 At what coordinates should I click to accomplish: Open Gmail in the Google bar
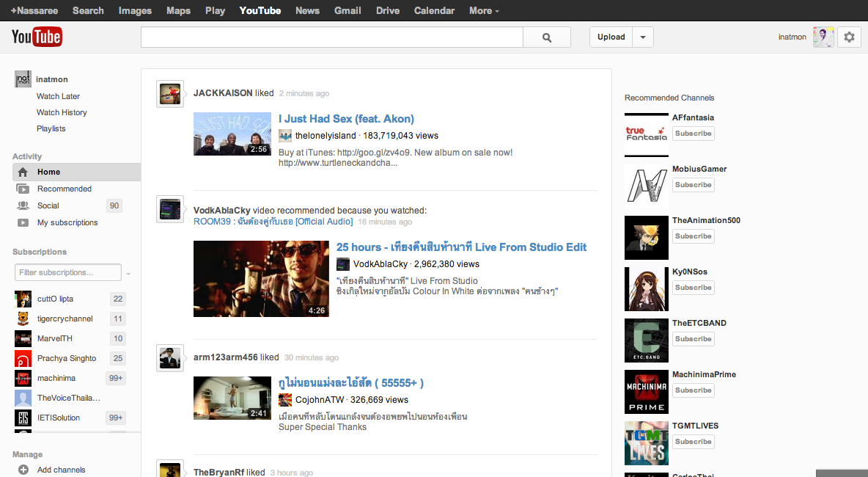coord(347,10)
